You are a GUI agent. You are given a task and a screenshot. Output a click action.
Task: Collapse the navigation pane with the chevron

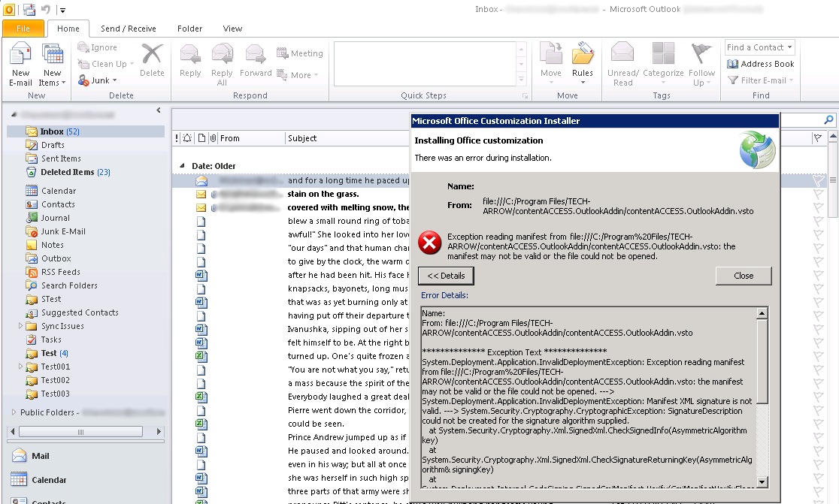pos(159,109)
